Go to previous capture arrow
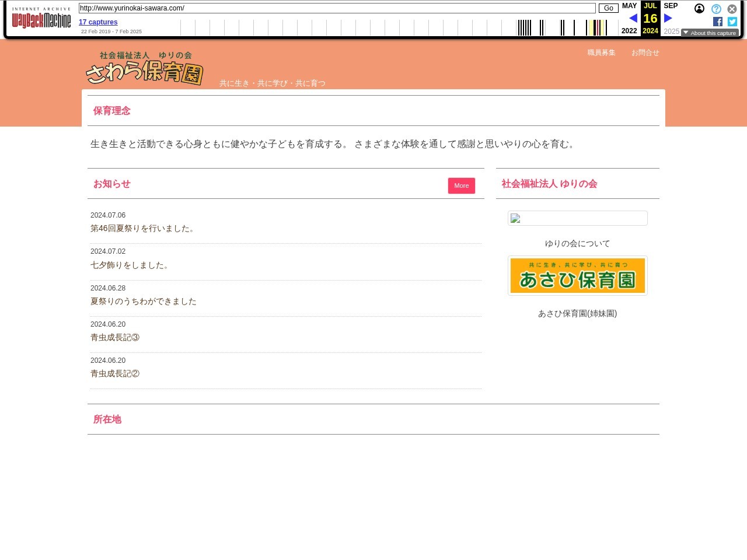747x560 pixels. click(x=633, y=18)
